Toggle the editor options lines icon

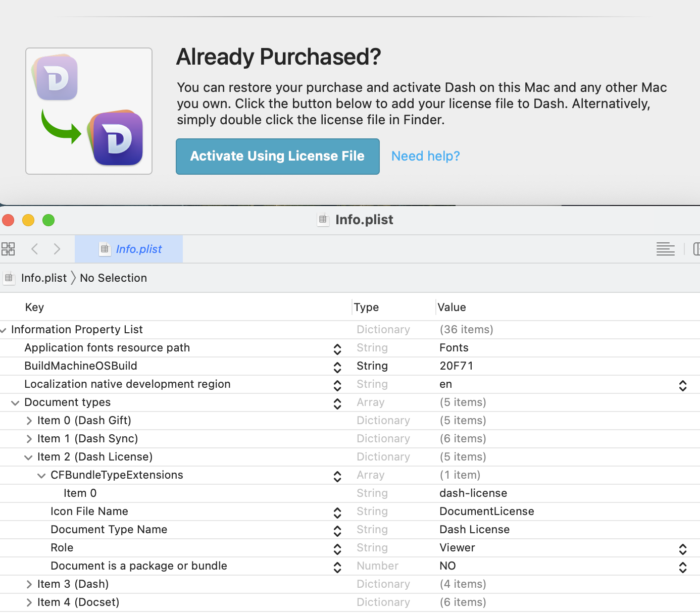(x=665, y=249)
